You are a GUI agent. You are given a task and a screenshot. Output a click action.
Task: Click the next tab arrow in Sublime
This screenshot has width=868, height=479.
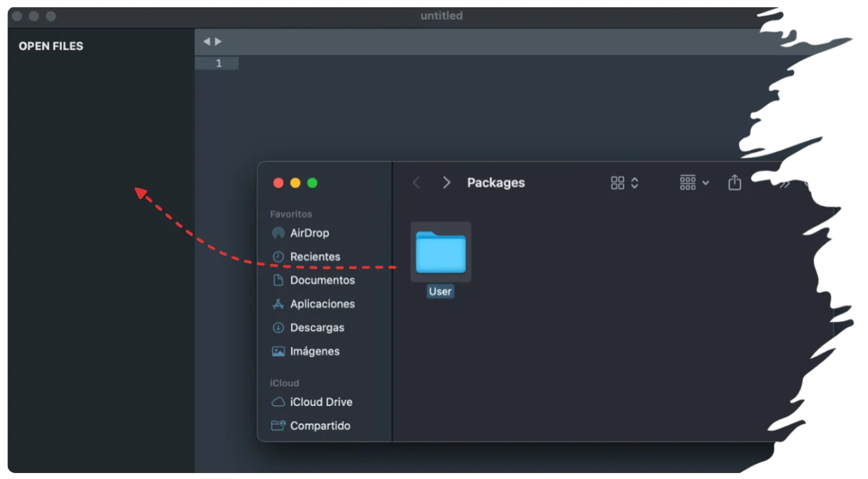pyautogui.click(x=218, y=41)
